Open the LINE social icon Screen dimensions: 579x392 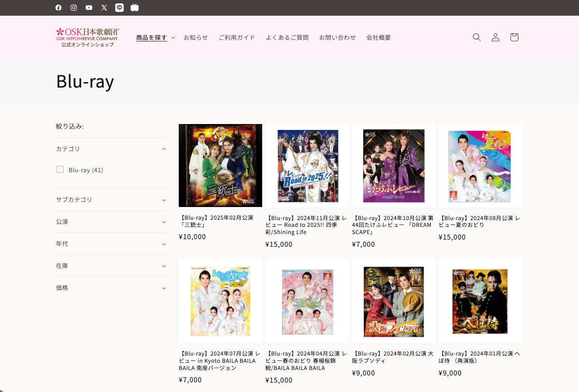click(x=119, y=8)
